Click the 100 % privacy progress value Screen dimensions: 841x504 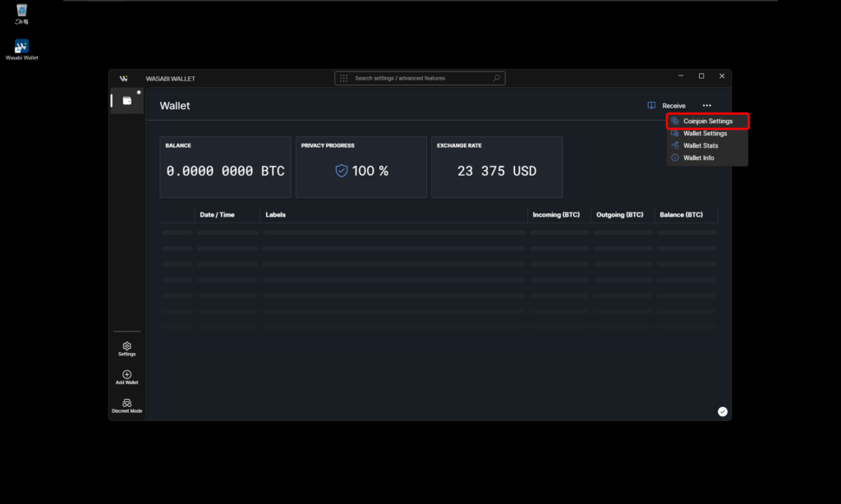point(370,171)
